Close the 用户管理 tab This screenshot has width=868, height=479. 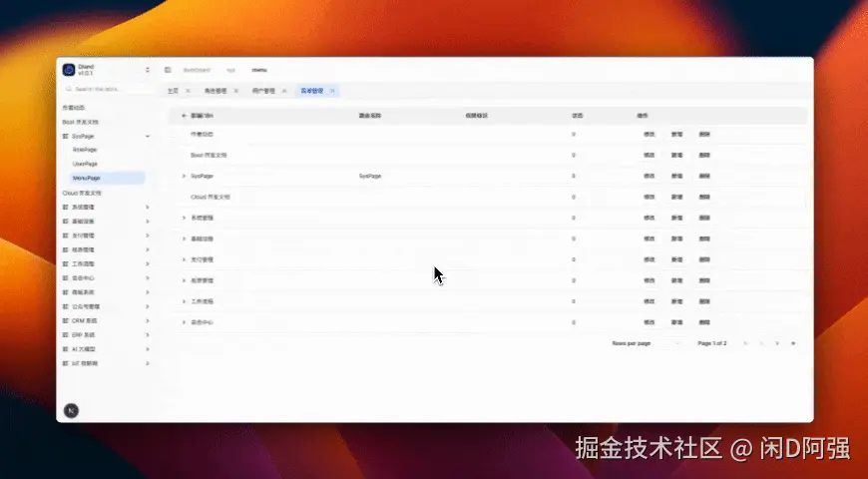[284, 91]
